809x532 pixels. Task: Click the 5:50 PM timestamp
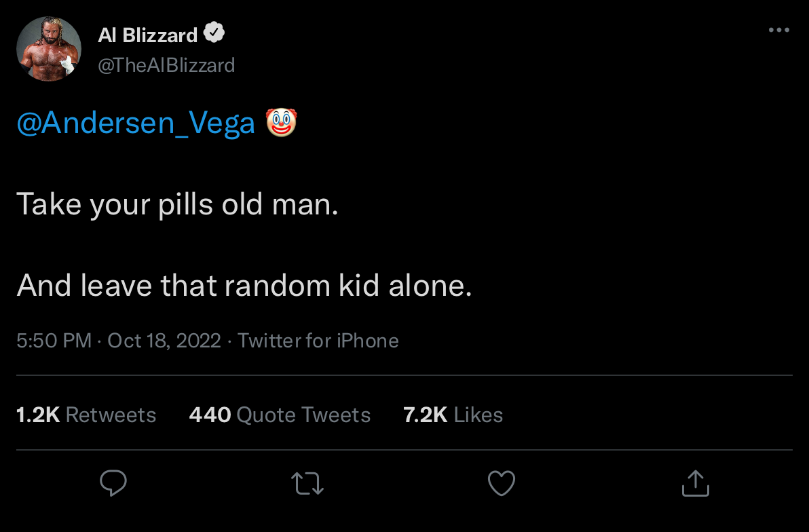[54, 340]
